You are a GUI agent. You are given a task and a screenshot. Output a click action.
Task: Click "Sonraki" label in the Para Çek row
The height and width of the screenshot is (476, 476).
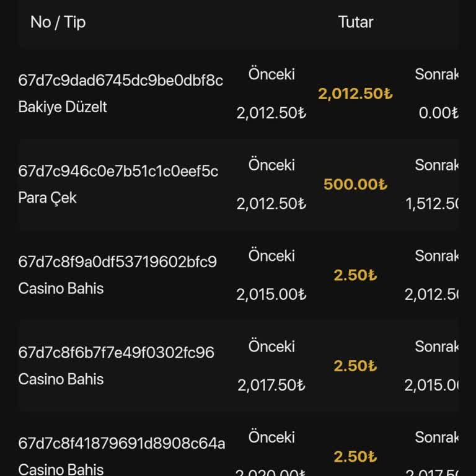click(x=436, y=165)
